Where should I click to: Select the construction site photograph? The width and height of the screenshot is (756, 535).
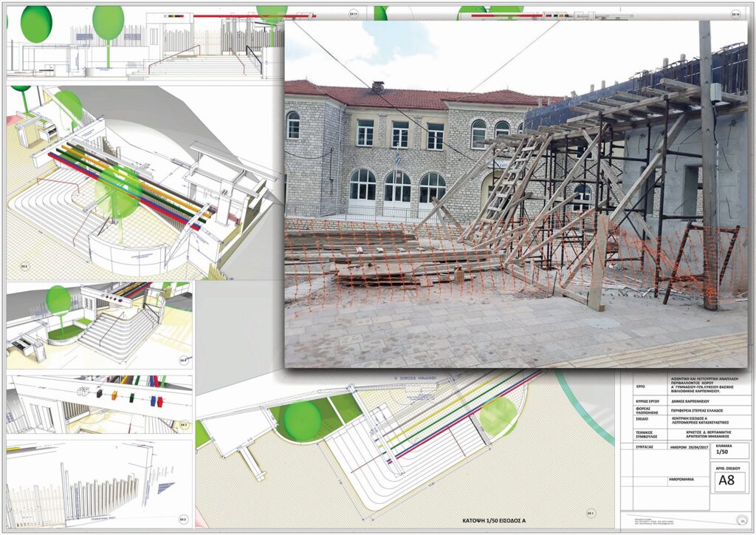coord(515,194)
